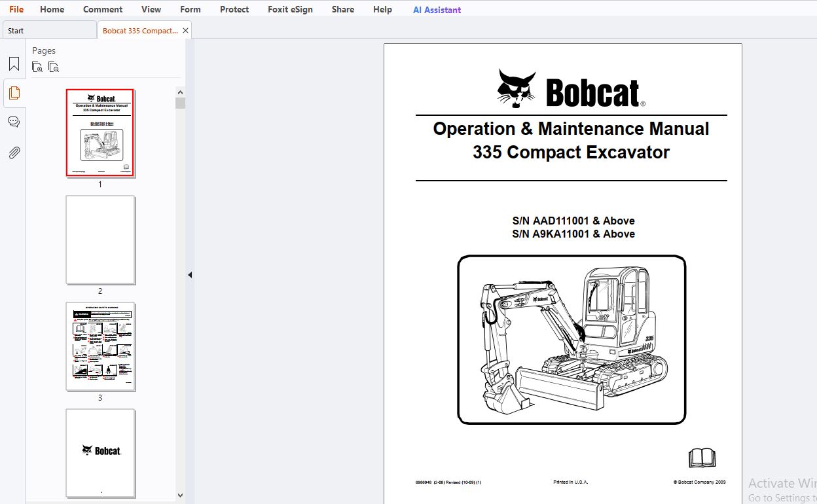Open the View ribbon tab
The image size is (817, 504).
point(151,9)
